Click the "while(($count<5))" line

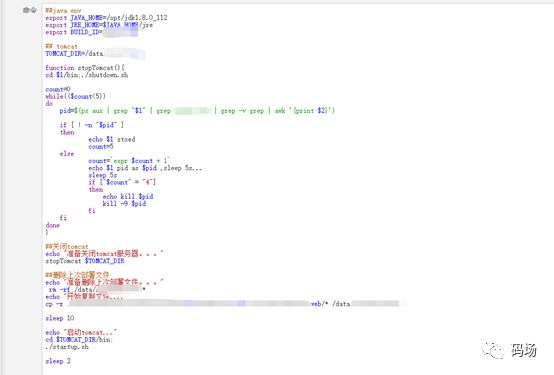coord(75,96)
